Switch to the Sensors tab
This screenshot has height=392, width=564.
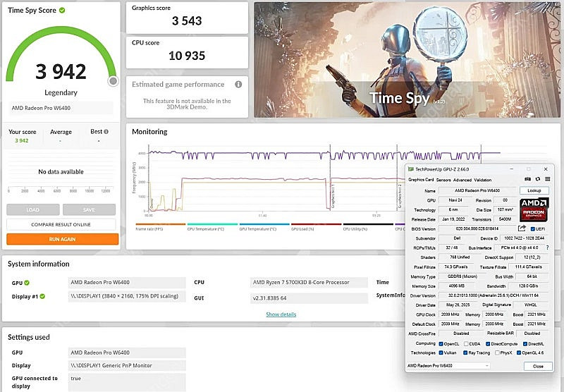[443, 180]
